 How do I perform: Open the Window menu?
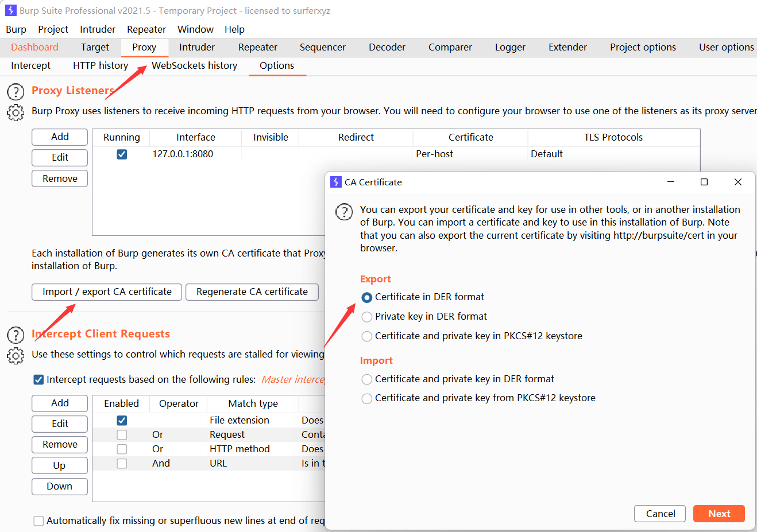click(195, 29)
